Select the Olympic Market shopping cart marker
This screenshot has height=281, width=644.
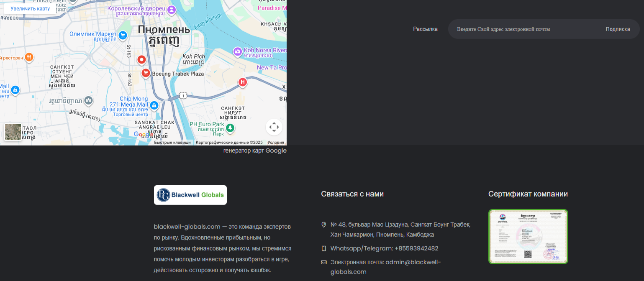tap(123, 35)
